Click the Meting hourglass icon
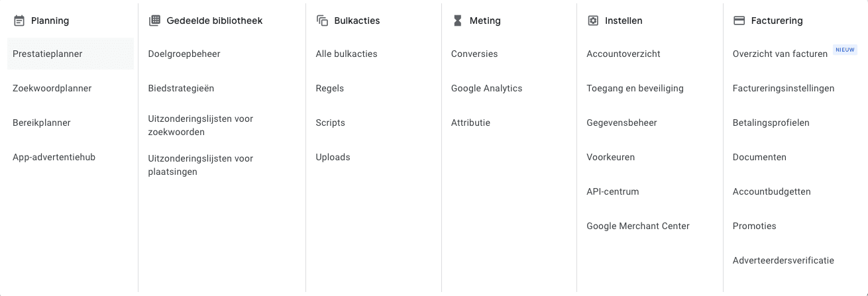This screenshot has height=296, width=868. point(457,21)
